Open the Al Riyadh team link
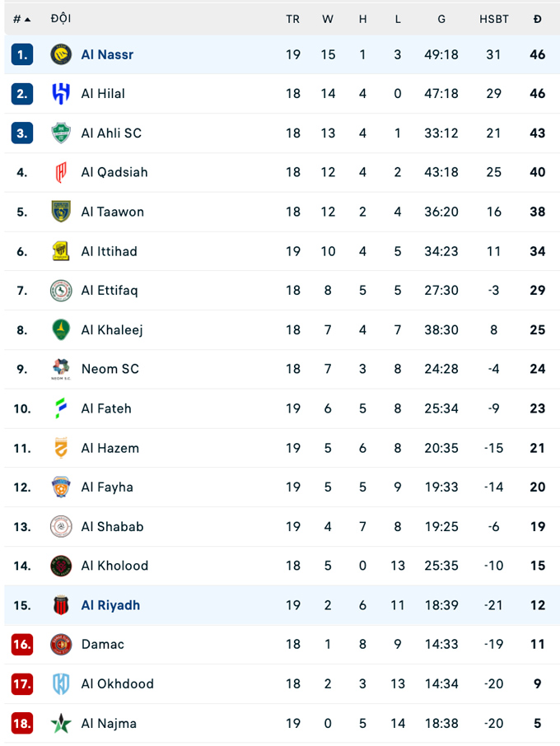 (x=110, y=605)
